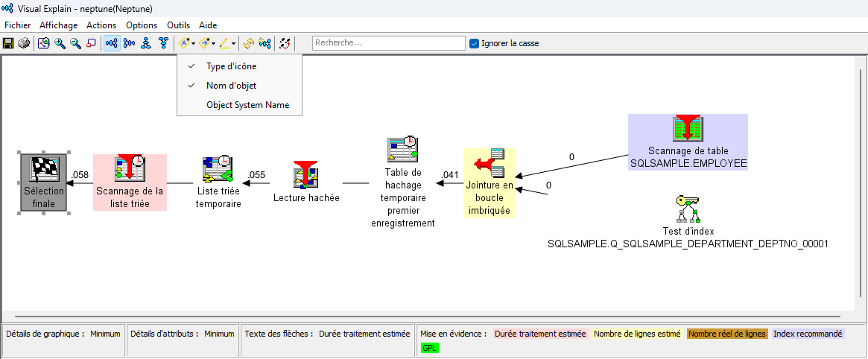Image resolution: width=868 pixels, height=359 pixels.
Task: Click the dotted circle red arrow icon
Action: (285, 43)
